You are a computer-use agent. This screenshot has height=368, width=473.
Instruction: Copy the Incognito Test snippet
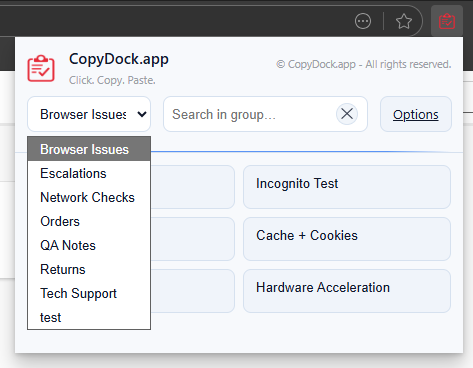coord(347,187)
